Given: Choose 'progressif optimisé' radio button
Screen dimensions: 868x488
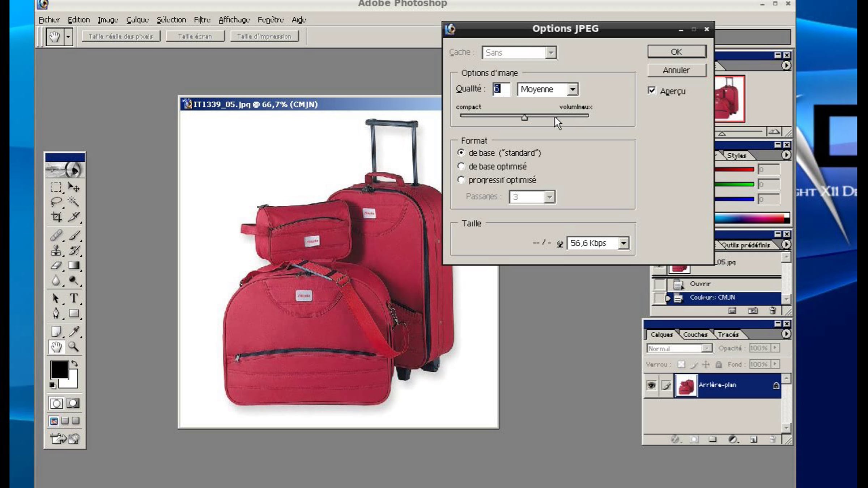Looking at the screenshot, I should click(461, 180).
